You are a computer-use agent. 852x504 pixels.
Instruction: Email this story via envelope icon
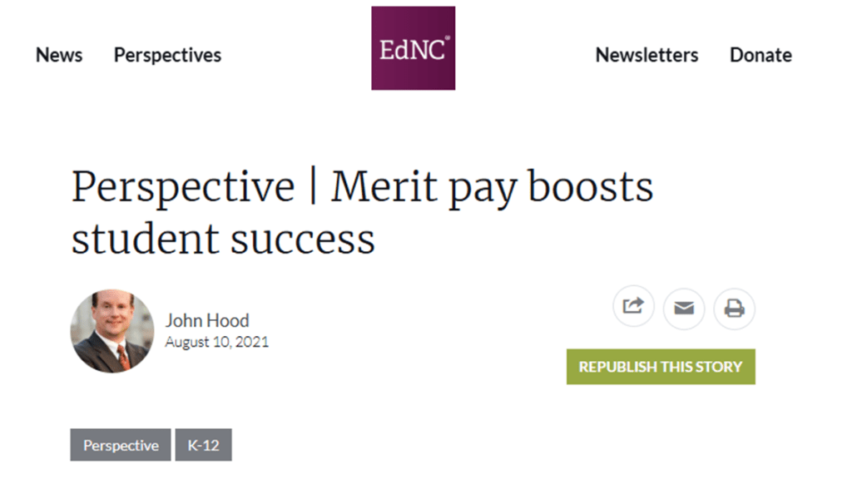click(x=684, y=309)
